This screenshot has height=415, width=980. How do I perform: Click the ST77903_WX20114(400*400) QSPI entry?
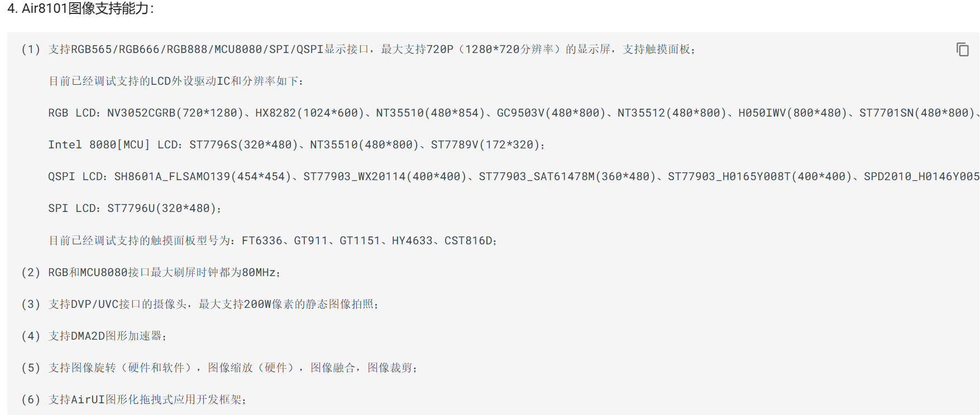[385, 177]
